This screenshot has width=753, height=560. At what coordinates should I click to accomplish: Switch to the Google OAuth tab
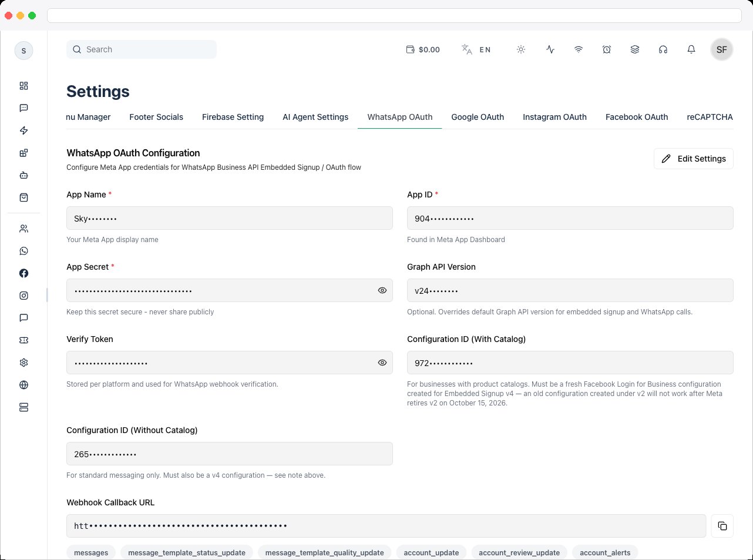[478, 117]
